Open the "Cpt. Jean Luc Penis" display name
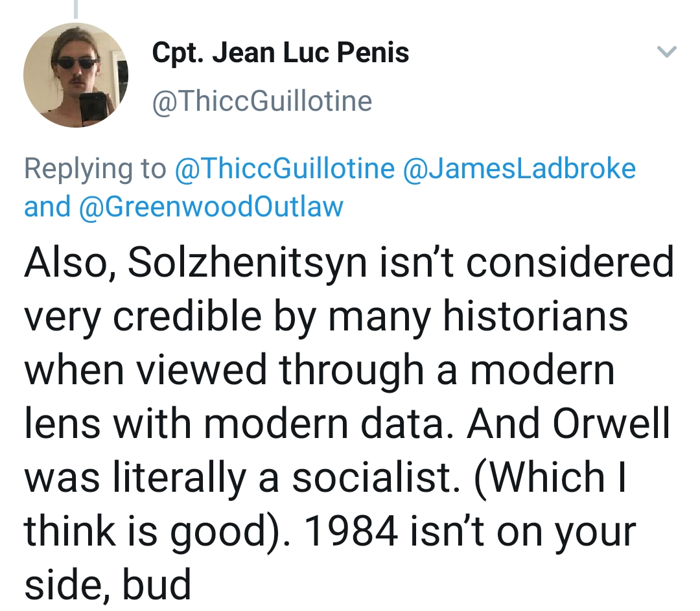Viewport: 700px width, 611px height. click(280, 52)
